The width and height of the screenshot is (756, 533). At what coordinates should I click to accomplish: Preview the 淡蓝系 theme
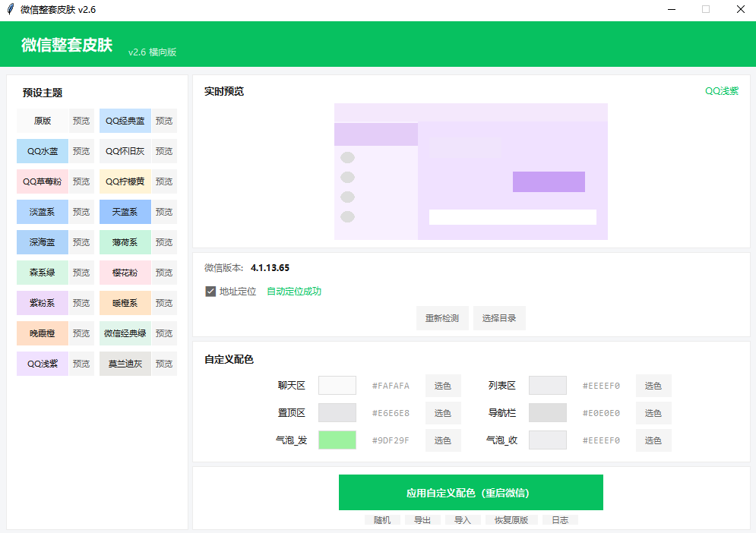[81, 212]
